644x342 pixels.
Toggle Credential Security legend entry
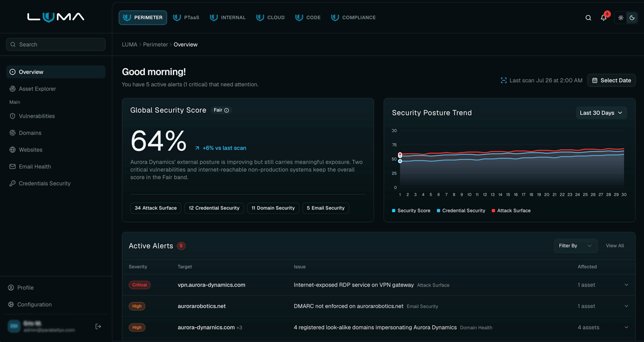461,210
